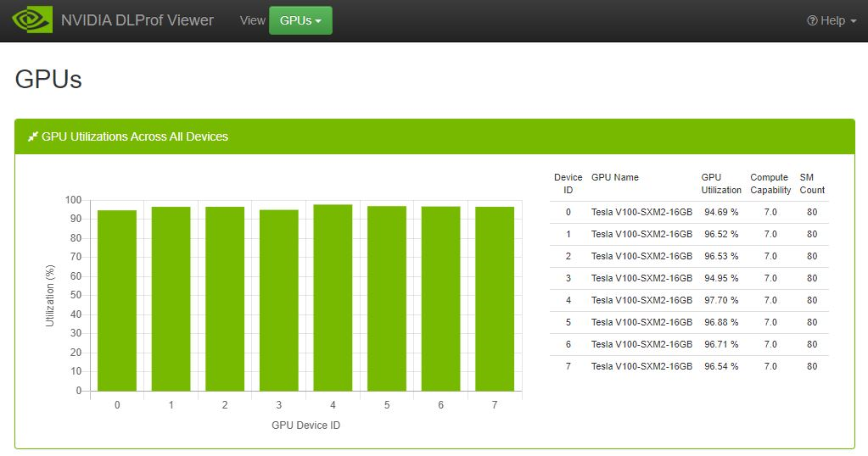Click the pin icon beside GPU Utilizations title
This screenshot has width=868, height=456.
click(33, 136)
